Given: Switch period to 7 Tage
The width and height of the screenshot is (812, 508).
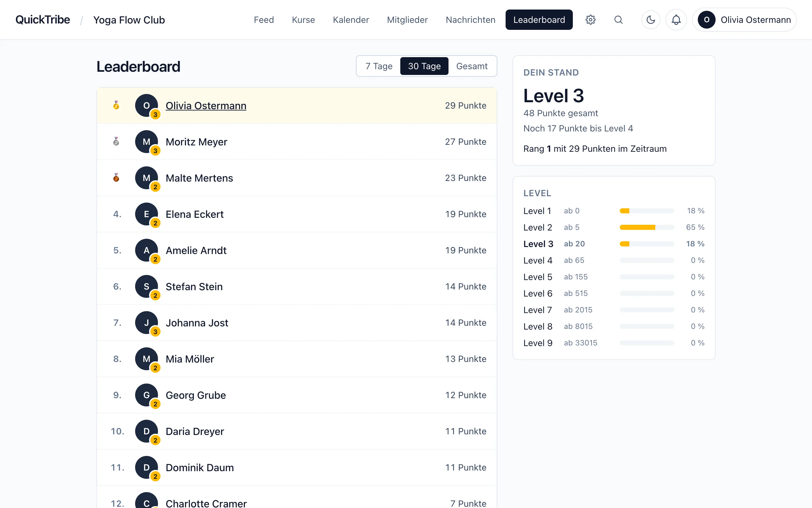Looking at the screenshot, I should click(379, 66).
